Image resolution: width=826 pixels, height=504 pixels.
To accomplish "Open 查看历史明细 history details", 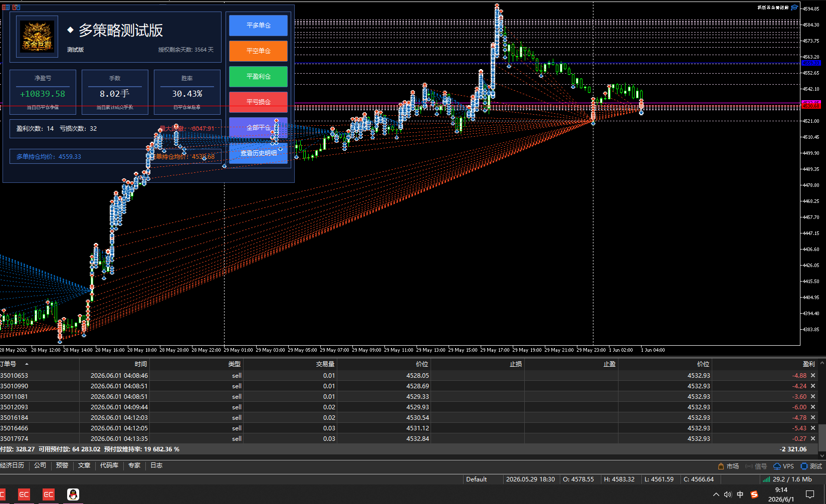I will pos(258,153).
